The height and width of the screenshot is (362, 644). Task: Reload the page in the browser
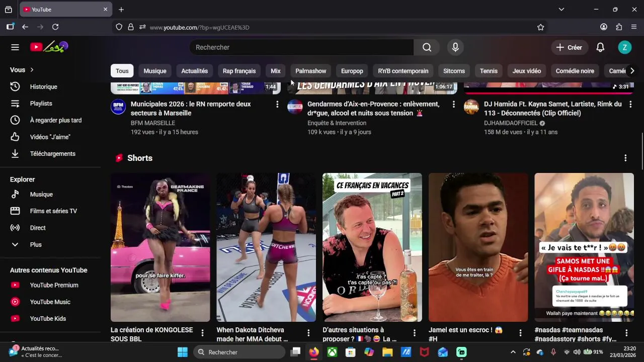point(55,27)
